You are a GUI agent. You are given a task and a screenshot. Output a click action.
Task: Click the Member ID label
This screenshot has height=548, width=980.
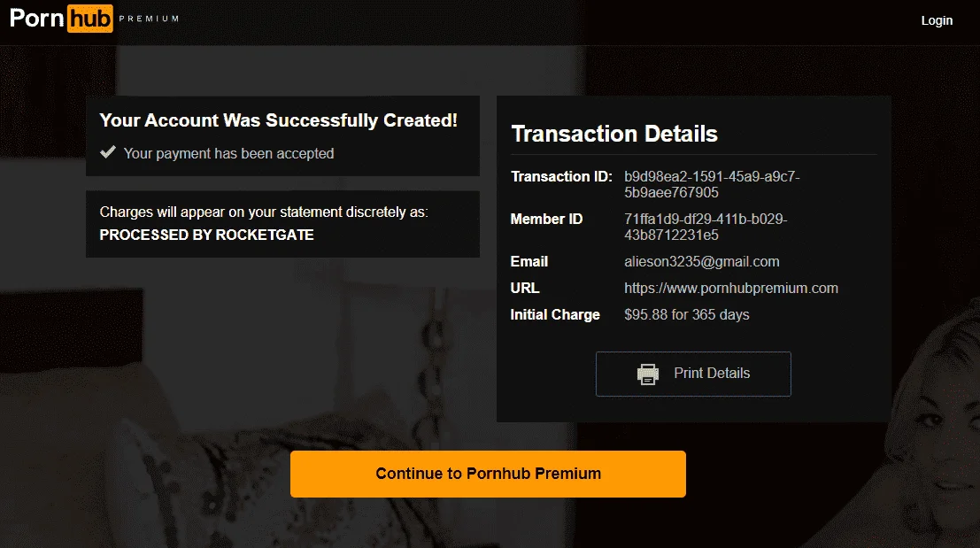(x=546, y=220)
